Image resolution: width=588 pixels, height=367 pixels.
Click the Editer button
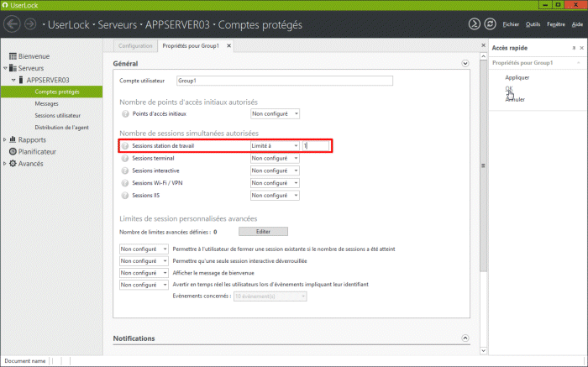(263, 232)
